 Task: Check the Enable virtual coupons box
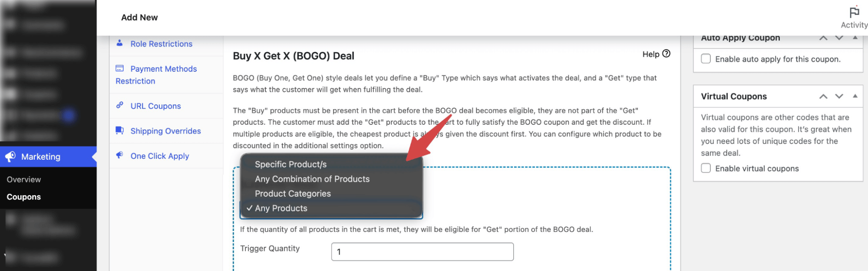[705, 168]
